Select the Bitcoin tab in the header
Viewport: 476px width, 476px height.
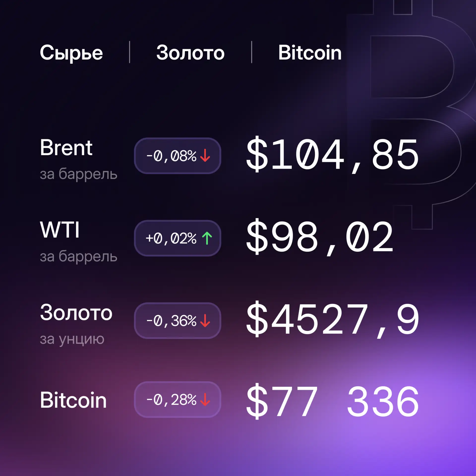pyautogui.click(x=310, y=53)
